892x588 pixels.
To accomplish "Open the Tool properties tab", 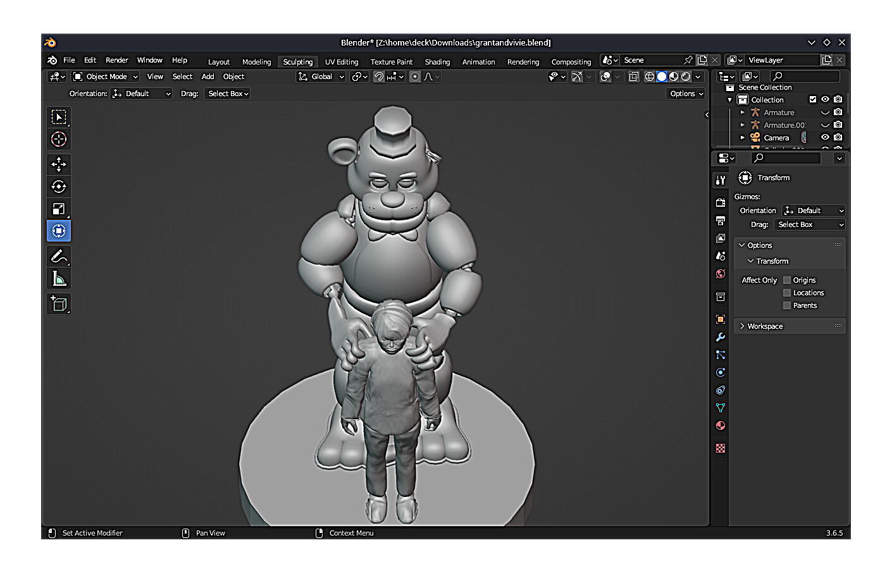I will 721,180.
